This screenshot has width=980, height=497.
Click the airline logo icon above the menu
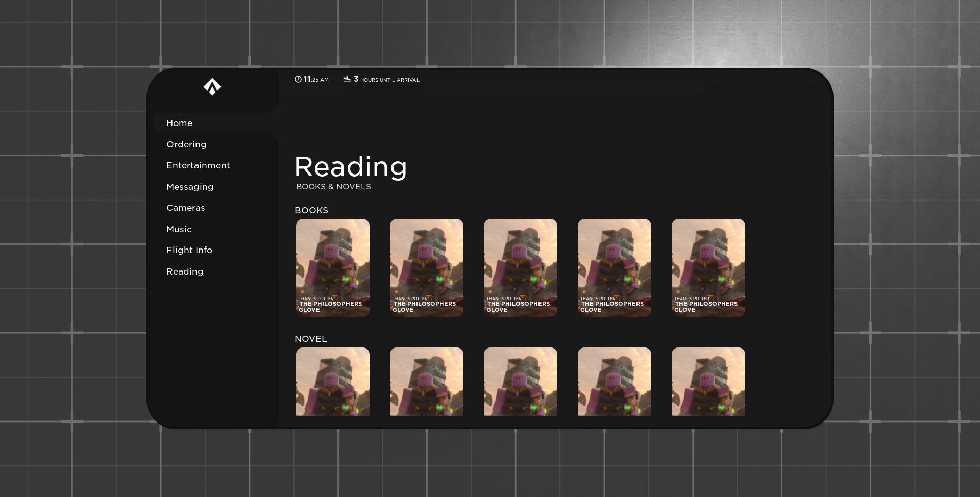coord(212,87)
